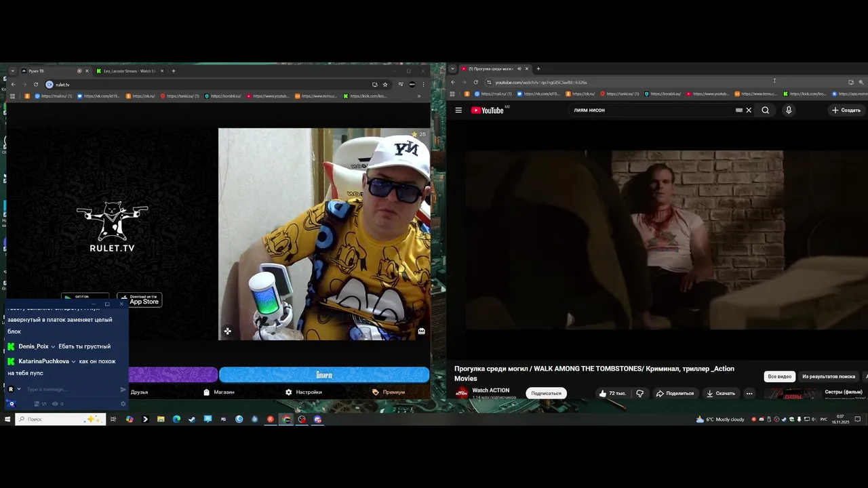Image resolution: width=868 pixels, height=488 pixels.
Task: Dislike the YouTube video
Action: pyautogui.click(x=639, y=393)
